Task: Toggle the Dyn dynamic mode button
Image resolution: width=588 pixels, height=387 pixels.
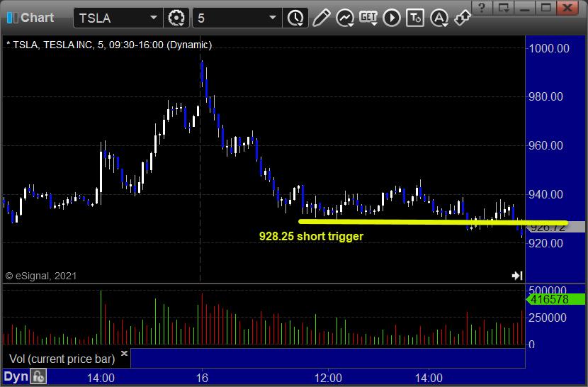Action: tap(16, 376)
